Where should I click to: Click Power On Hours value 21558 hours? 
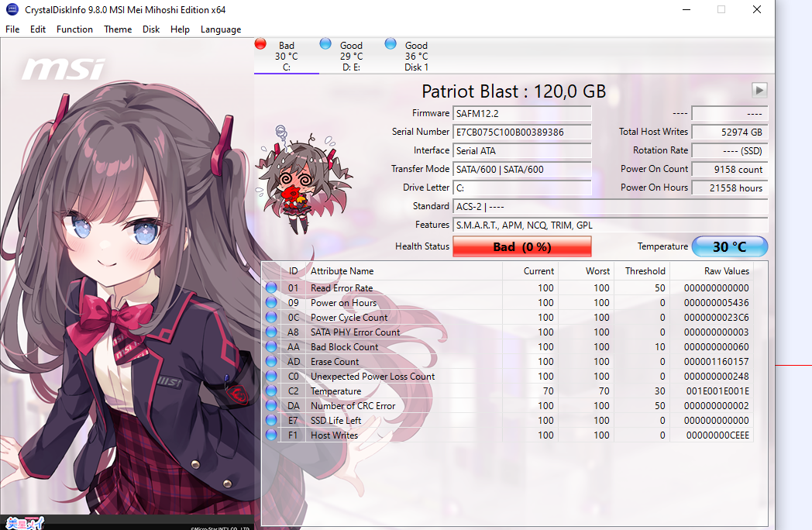[x=730, y=188]
